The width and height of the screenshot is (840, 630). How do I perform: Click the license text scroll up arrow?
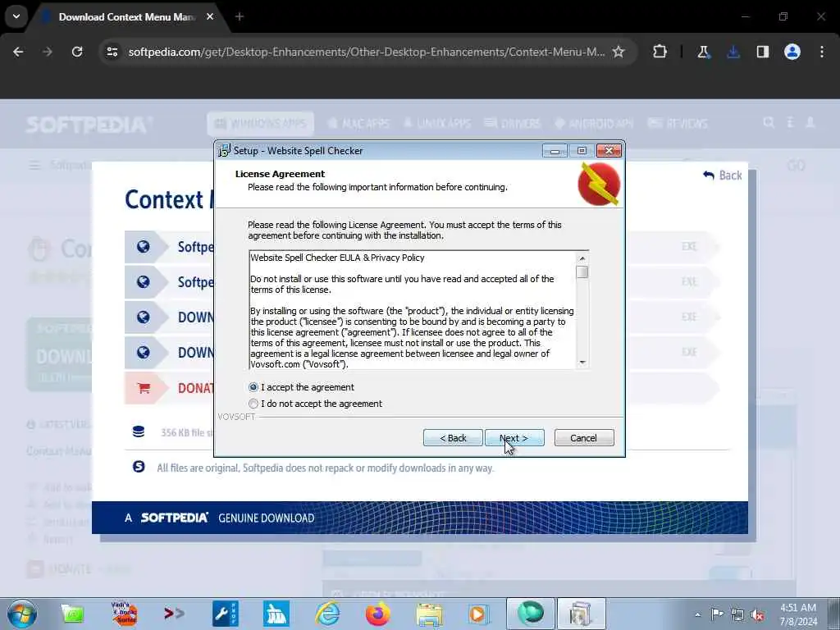pos(582,258)
